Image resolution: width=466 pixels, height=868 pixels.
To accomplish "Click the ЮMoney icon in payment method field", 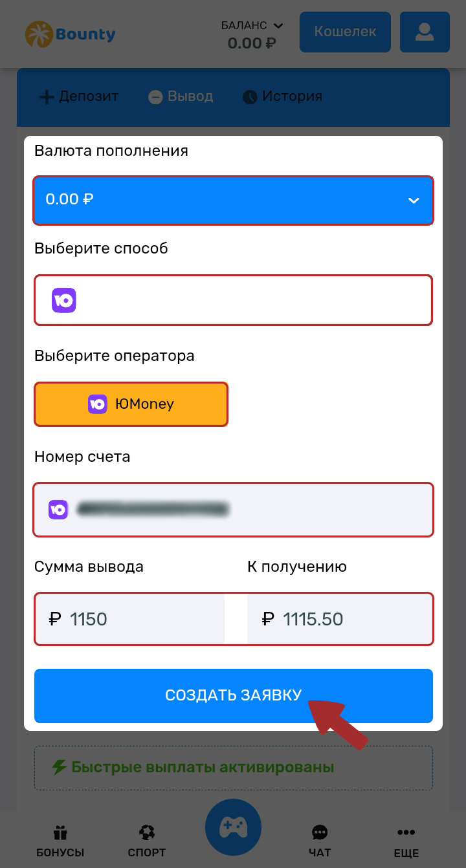I will (64, 300).
